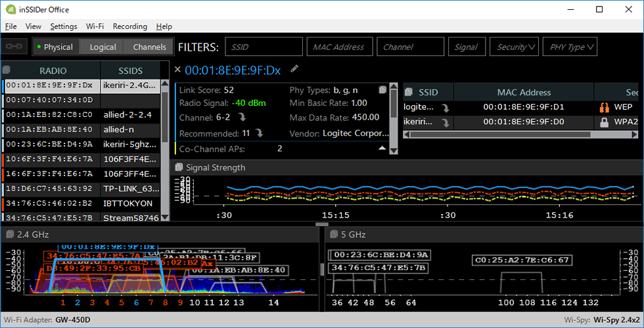Click the WPA2 lock security icon
Viewport: 644px width, 328px height.
604,122
